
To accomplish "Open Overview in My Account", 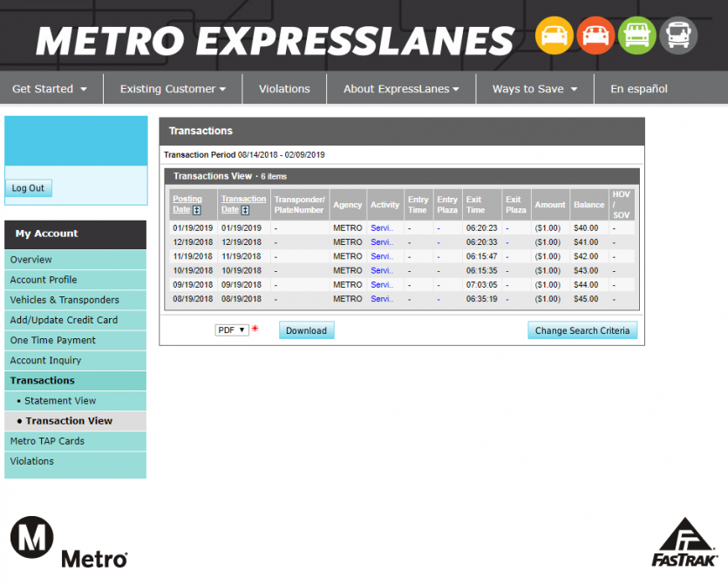I will [75, 260].
